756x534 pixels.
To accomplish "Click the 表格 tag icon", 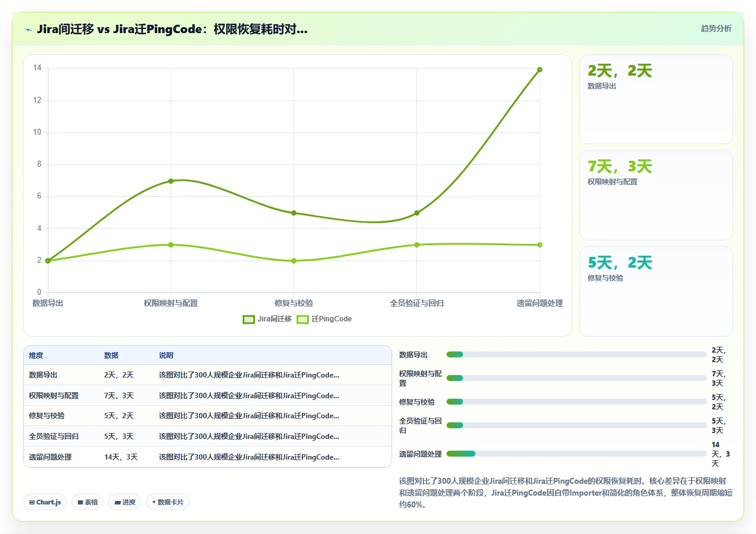I will tap(80, 502).
